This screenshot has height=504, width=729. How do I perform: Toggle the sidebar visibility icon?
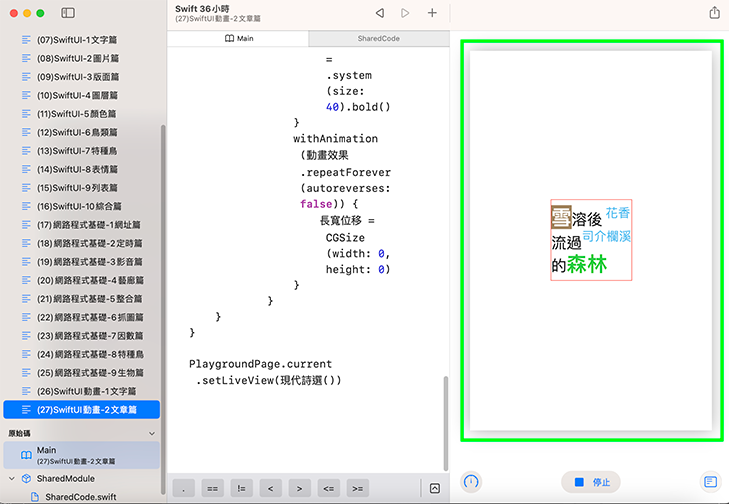click(x=67, y=13)
